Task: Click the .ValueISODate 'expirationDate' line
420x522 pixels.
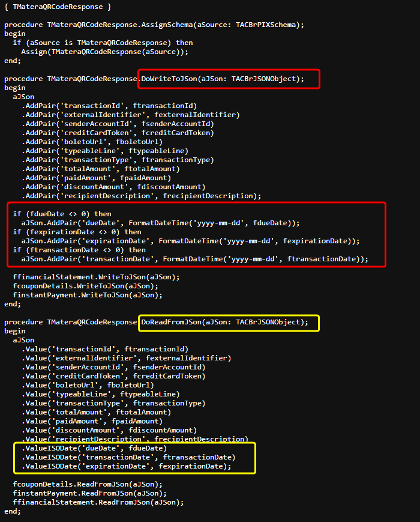Action: [127, 466]
